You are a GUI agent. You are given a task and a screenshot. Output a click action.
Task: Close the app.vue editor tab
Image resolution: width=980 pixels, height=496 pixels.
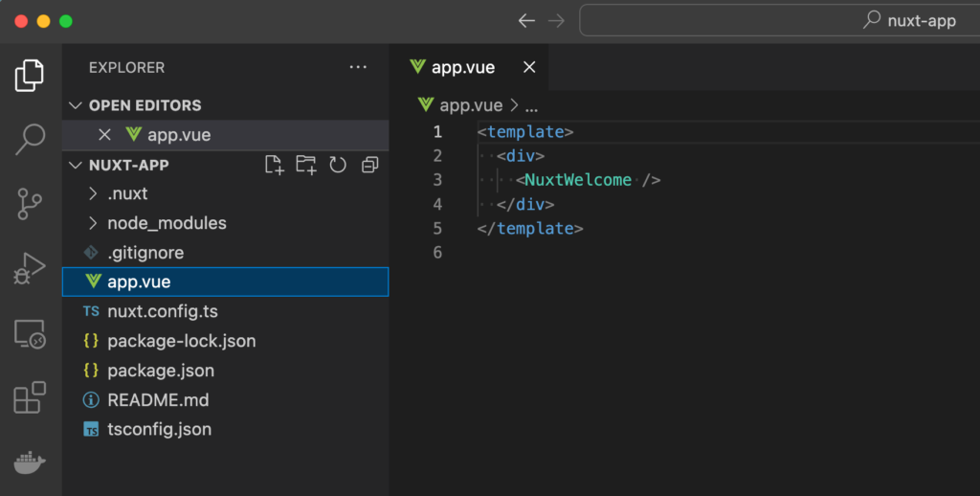pyautogui.click(x=529, y=67)
